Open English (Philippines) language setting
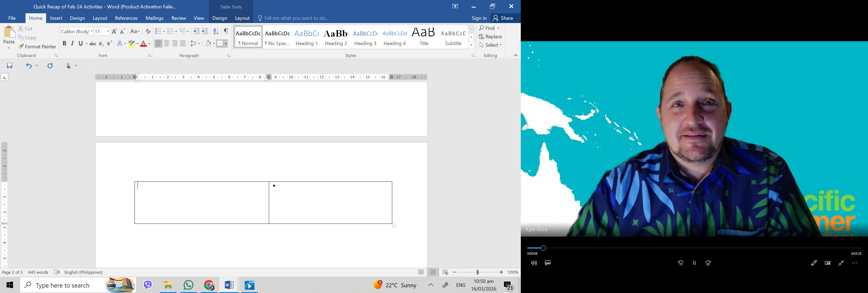The width and height of the screenshot is (868, 293). tap(83, 272)
